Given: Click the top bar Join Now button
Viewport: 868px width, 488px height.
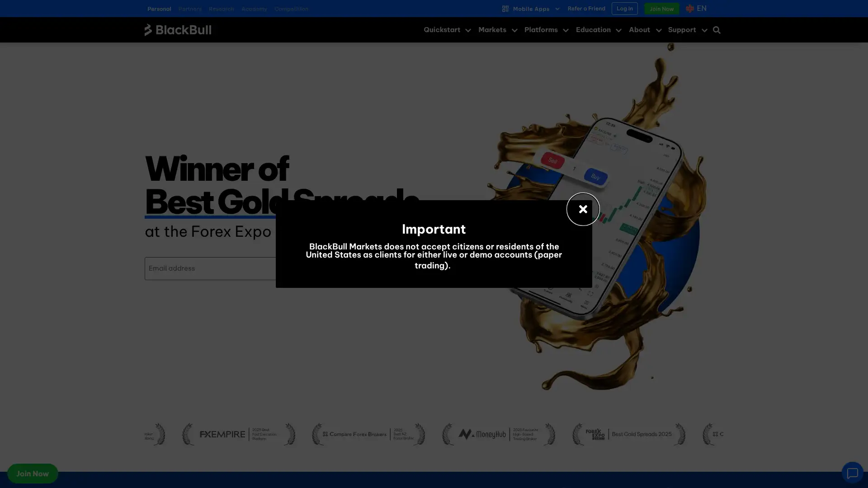Looking at the screenshot, I should click(662, 9).
